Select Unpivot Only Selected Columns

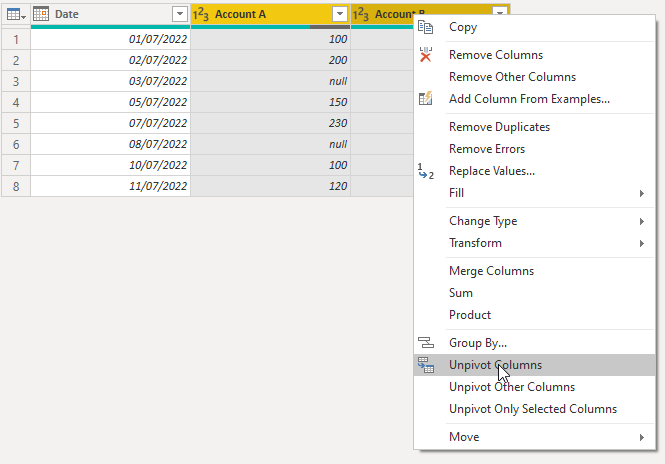(534, 409)
